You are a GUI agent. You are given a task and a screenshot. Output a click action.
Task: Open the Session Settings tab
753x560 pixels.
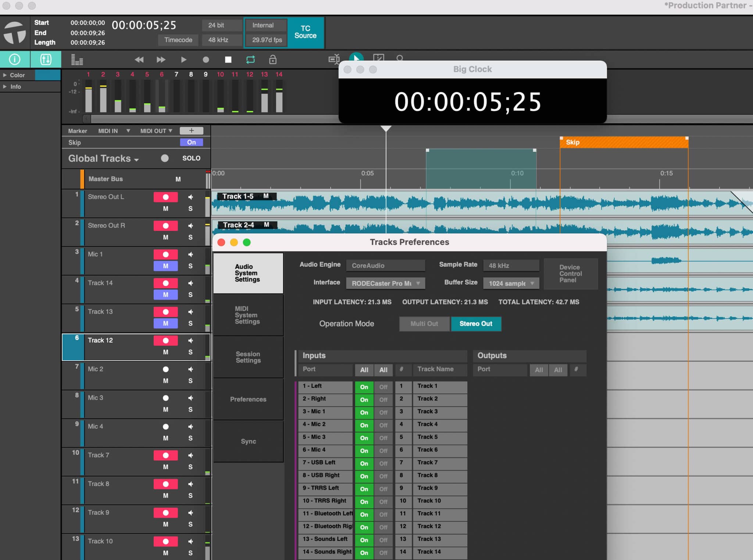(248, 357)
